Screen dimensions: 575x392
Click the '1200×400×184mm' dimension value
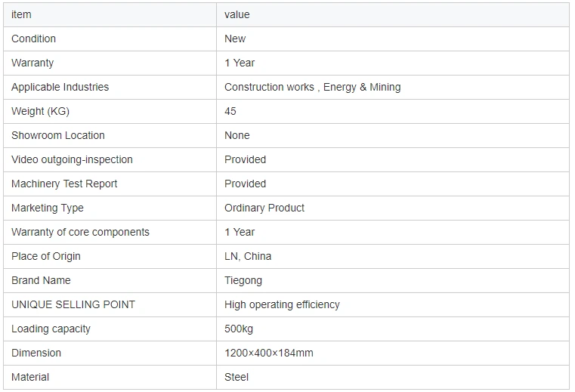click(268, 353)
